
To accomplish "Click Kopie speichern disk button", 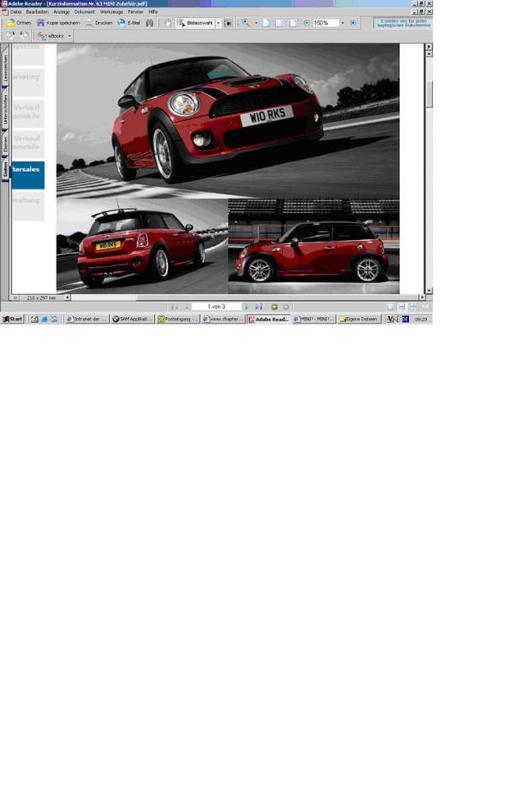I will (58, 23).
